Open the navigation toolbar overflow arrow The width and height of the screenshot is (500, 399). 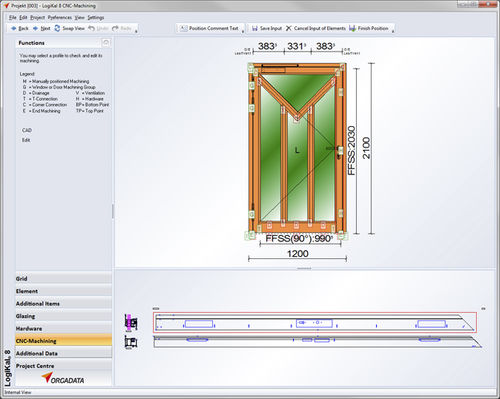pyautogui.click(x=136, y=32)
